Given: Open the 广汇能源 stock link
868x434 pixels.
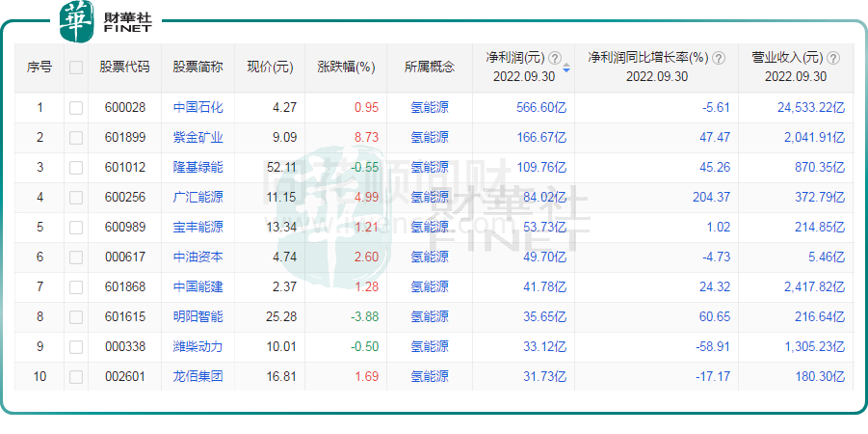Looking at the screenshot, I should (198, 197).
